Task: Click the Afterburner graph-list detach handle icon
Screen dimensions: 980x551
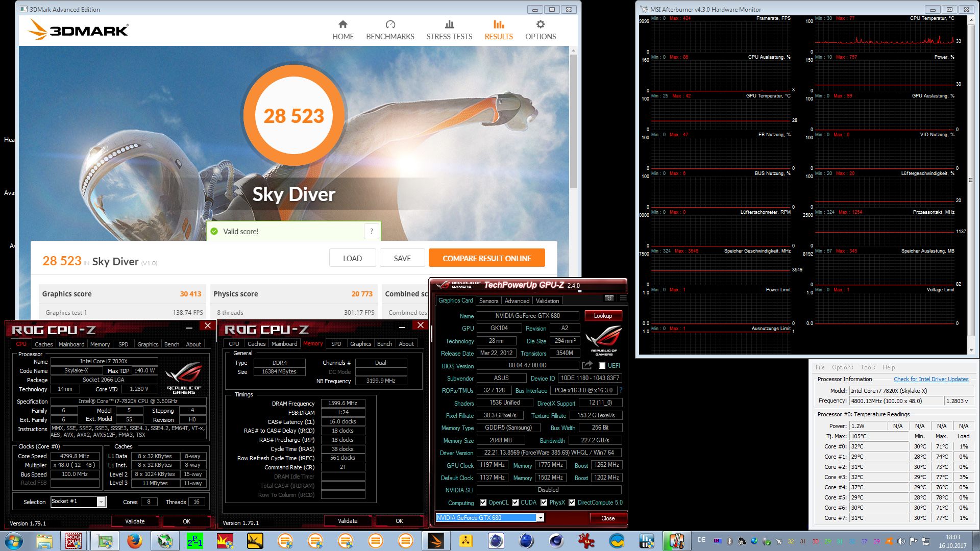Action: (971, 180)
